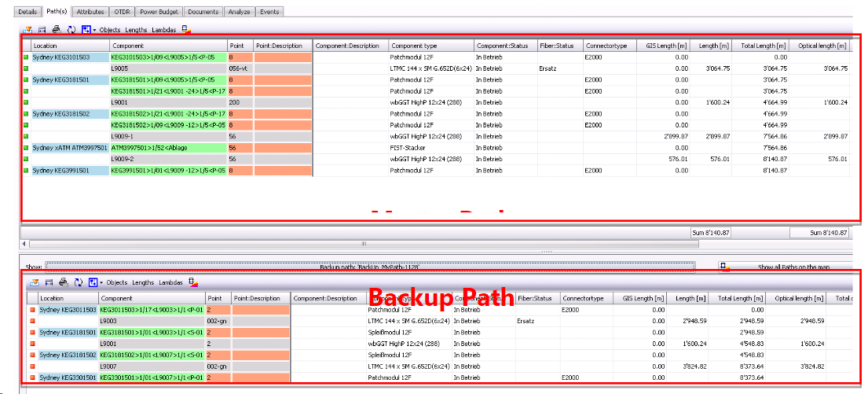Click the Component column header in master table
The image size is (868, 394).
click(168, 46)
